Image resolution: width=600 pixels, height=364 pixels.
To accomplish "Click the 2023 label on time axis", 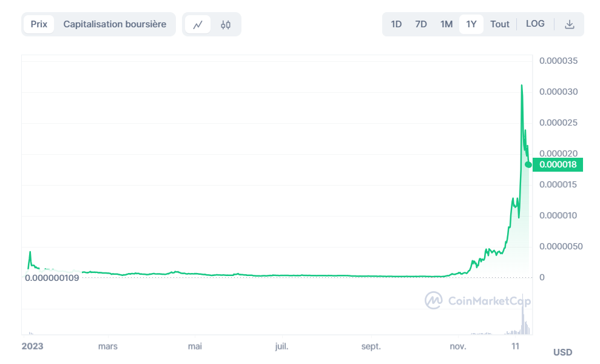I will point(33,346).
